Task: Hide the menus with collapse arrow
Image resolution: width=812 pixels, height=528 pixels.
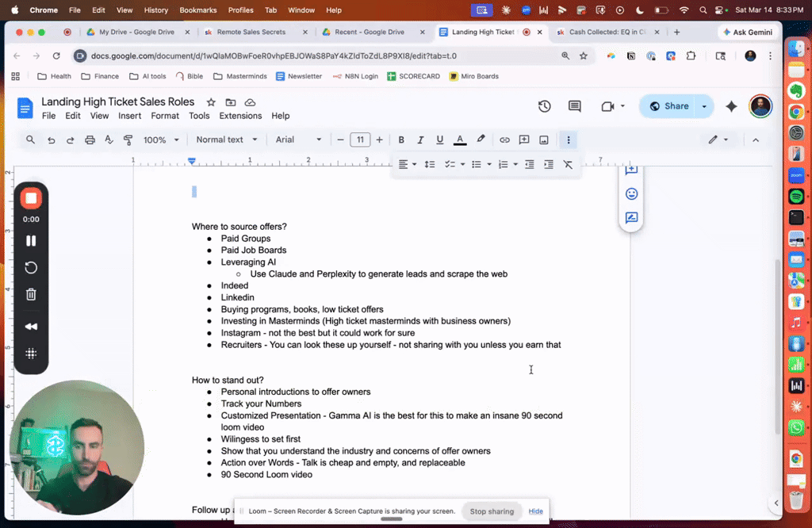Action: 756,140
